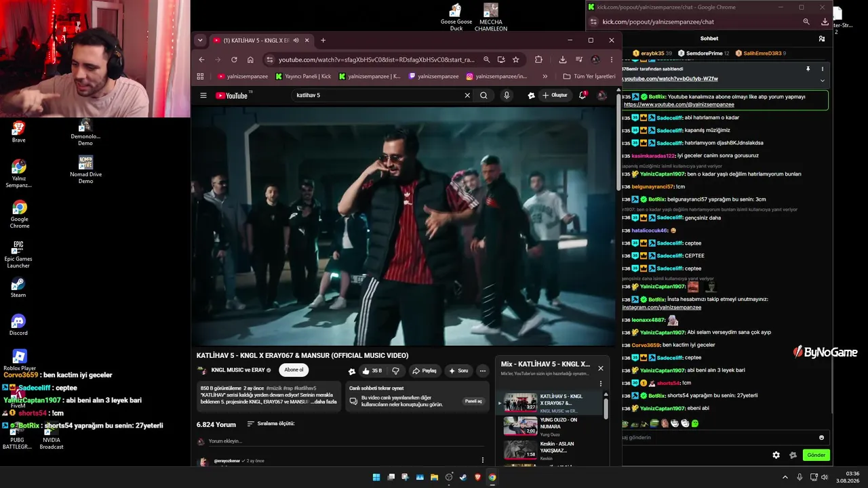The height and width of the screenshot is (488, 868).
Task: Close the Mix playlist panel
Action: [600, 368]
